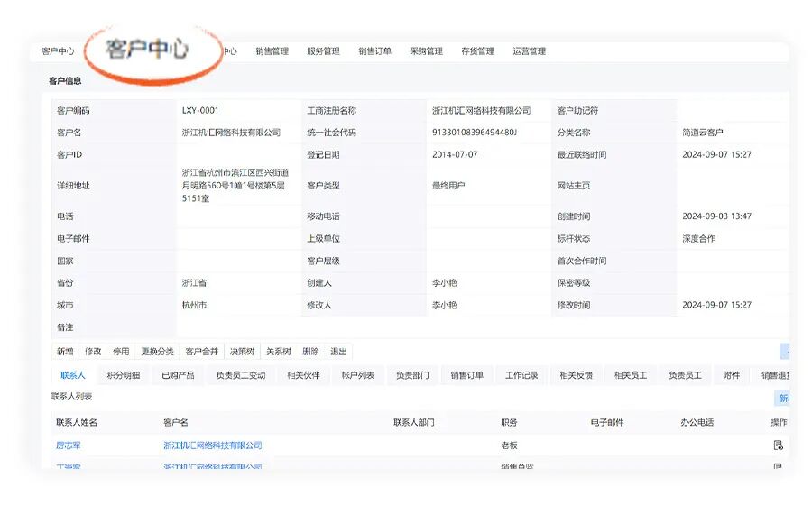Open the 存货管理 menu
Screen dimensions: 812x505
pyautogui.click(x=477, y=51)
